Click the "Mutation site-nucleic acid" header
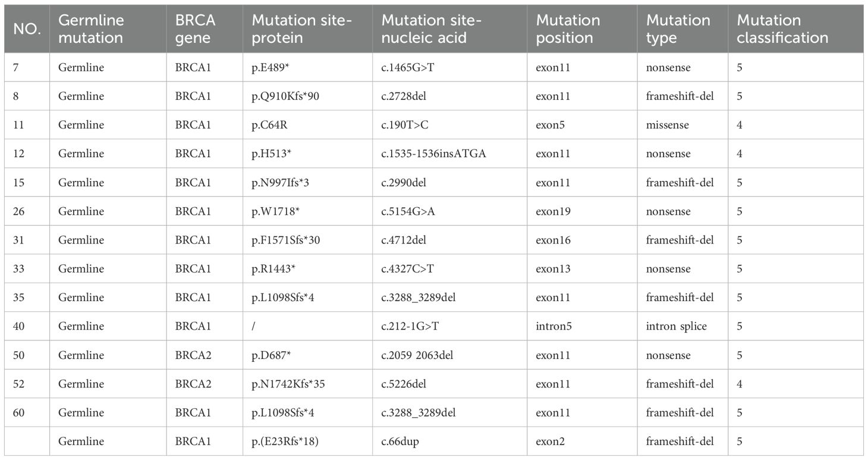The height and width of the screenshot is (460, 868). point(431,29)
